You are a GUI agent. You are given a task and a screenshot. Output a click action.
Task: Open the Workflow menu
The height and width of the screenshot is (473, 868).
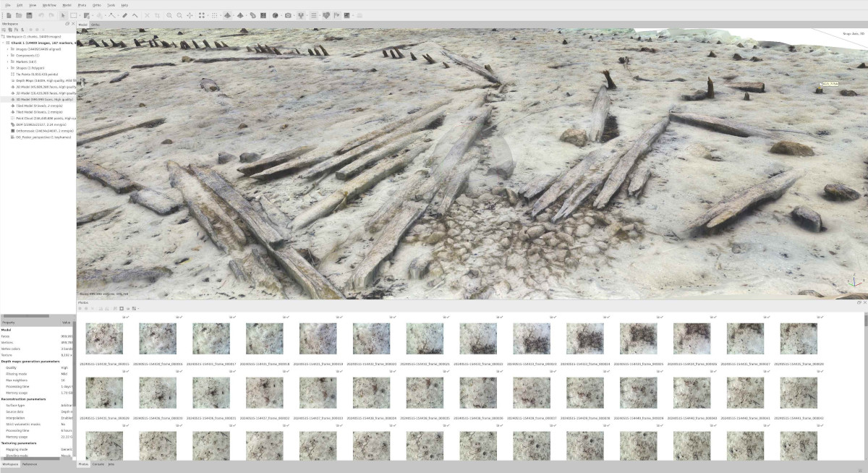[x=48, y=4]
